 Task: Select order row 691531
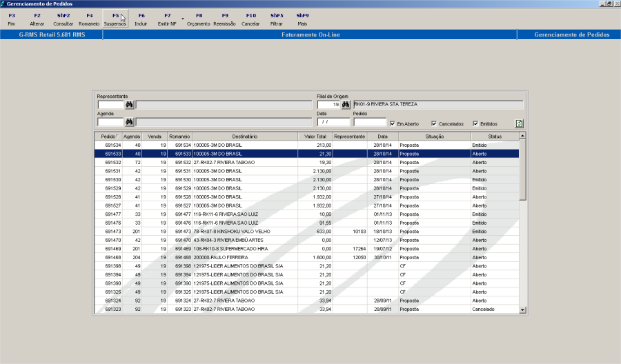click(306, 172)
